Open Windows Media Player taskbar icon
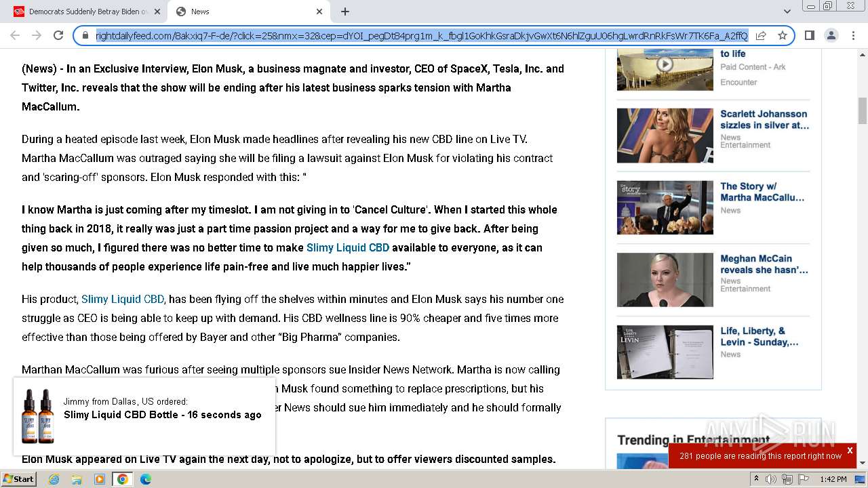868x488 pixels. pyautogui.click(x=100, y=479)
